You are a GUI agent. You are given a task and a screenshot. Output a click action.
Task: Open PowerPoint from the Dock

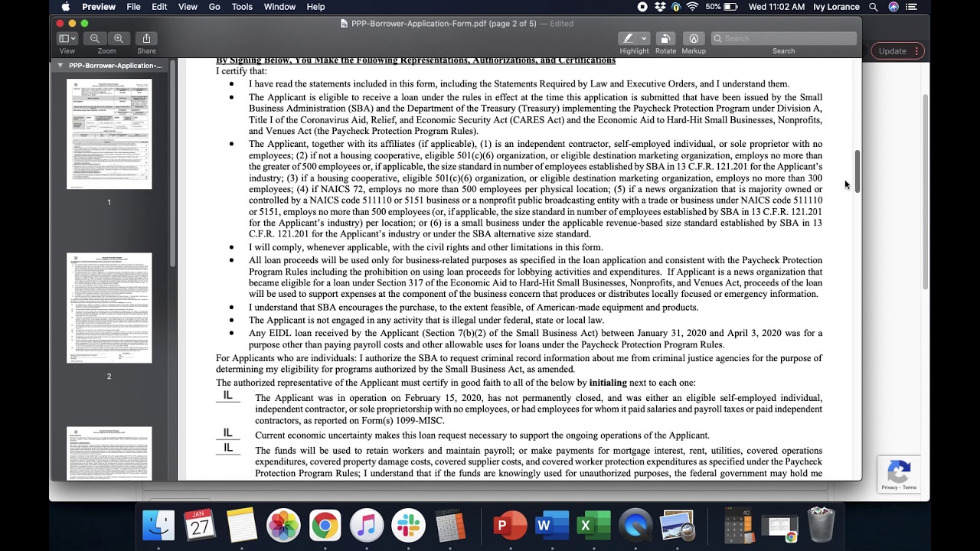click(x=511, y=526)
